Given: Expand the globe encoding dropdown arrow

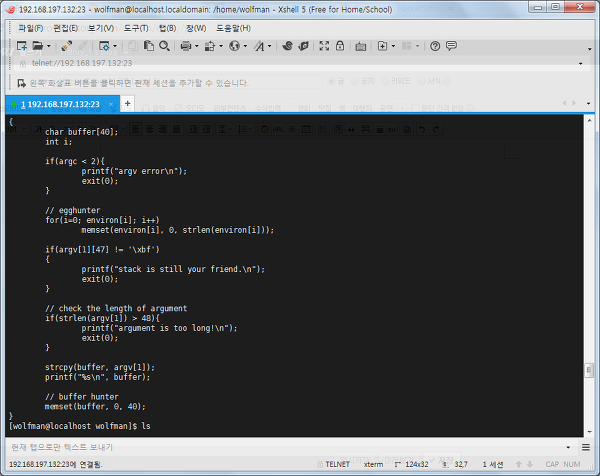Looking at the screenshot, I should coord(245,46).
